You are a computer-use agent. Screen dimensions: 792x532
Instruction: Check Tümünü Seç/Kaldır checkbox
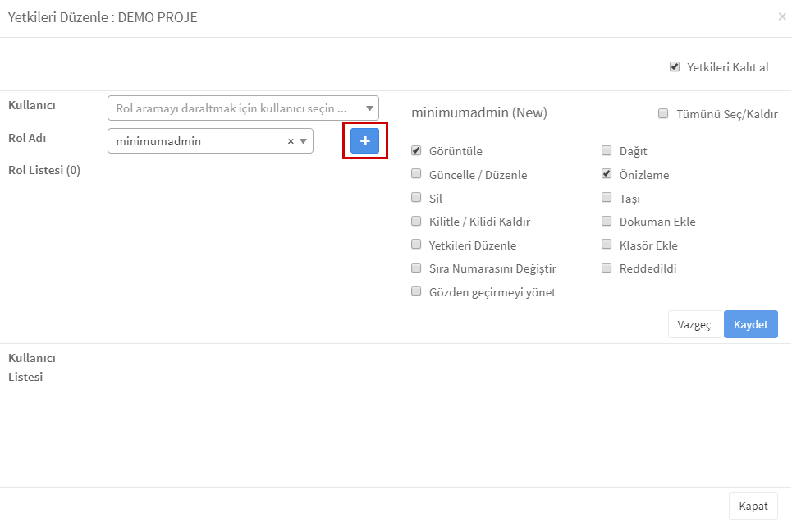click(x=662, y=113)
